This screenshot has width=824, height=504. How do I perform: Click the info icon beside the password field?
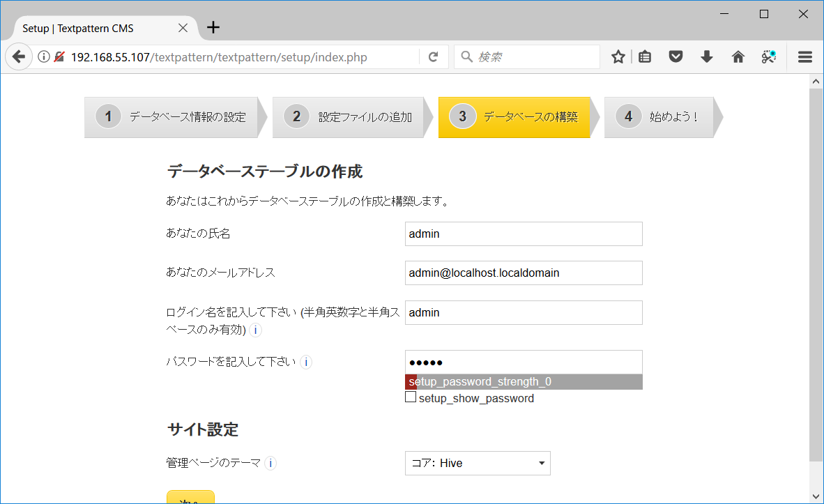click(x=305, y=362)
